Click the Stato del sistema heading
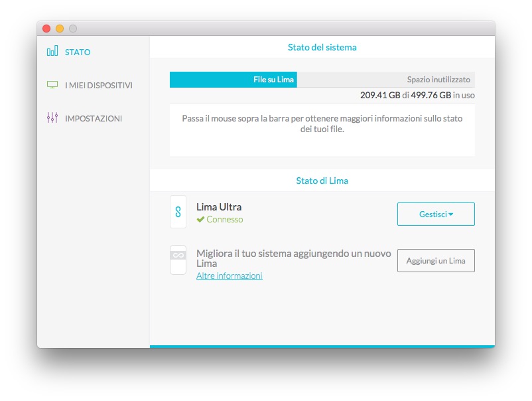The image size is (532, 401). pyautogui.click(x=322, y=47)
